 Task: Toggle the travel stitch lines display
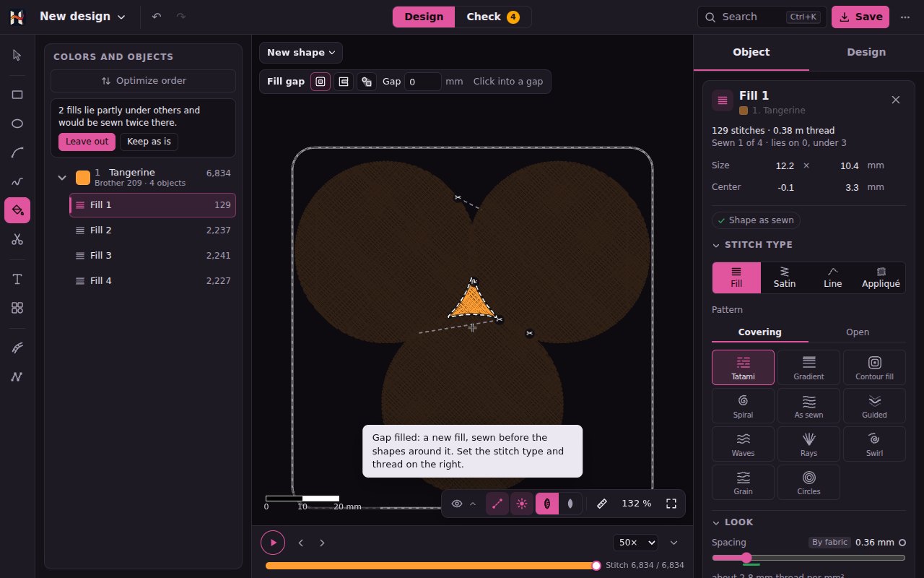tap(497, 504)
